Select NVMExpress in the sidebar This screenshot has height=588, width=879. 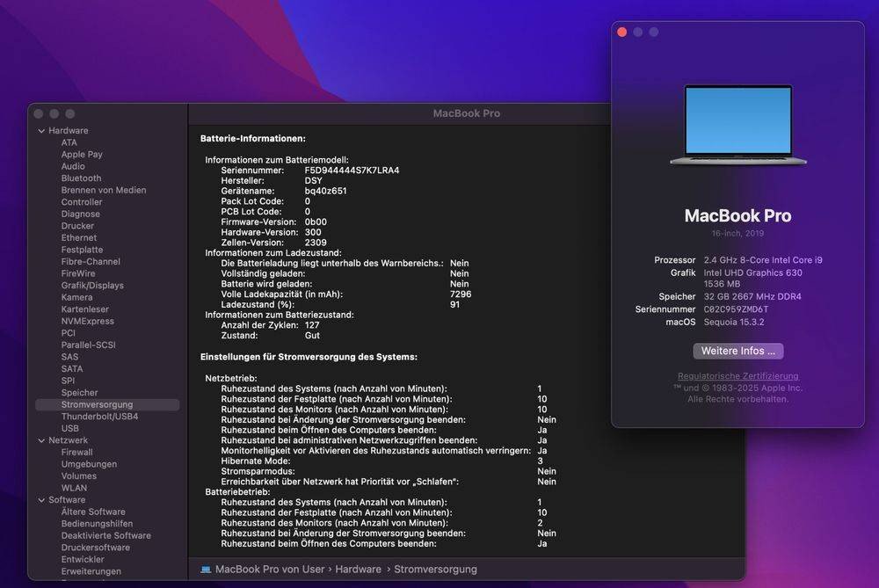point(87,321)
